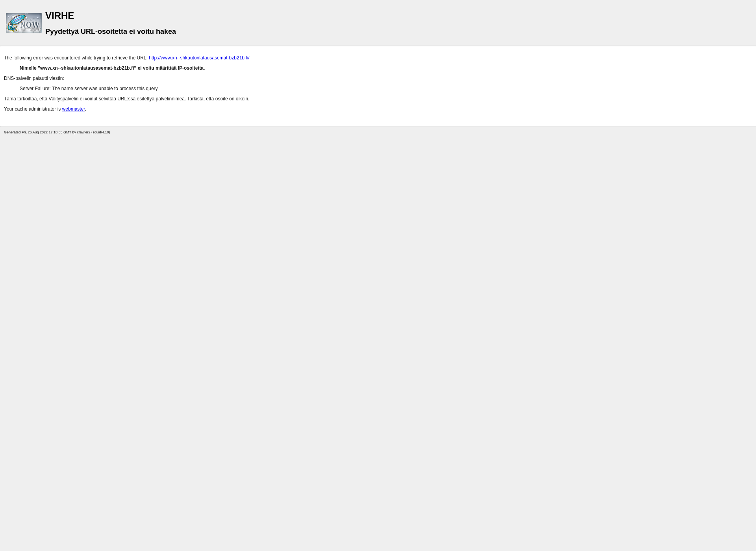Click the DNS error message text

(x=34, y=78)
